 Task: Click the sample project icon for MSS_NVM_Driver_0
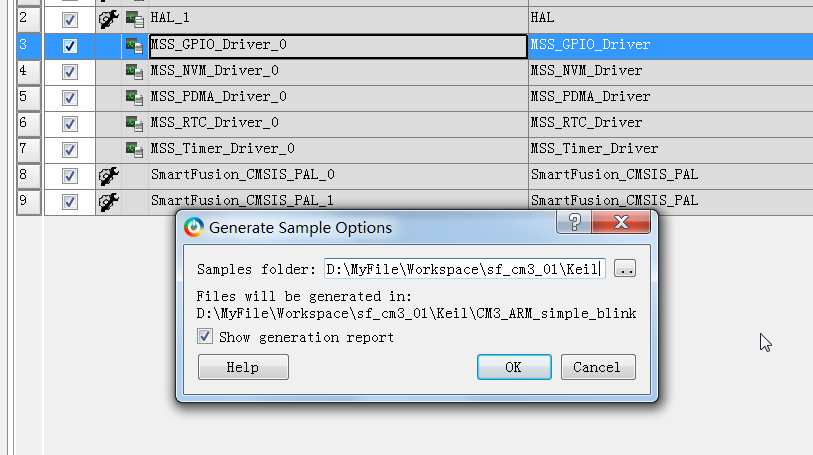135,72
